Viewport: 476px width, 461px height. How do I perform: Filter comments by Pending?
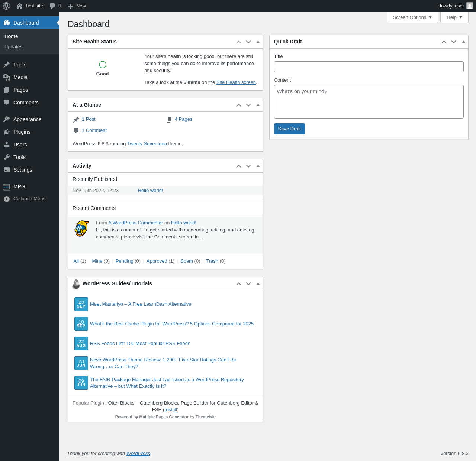point(124,261)
